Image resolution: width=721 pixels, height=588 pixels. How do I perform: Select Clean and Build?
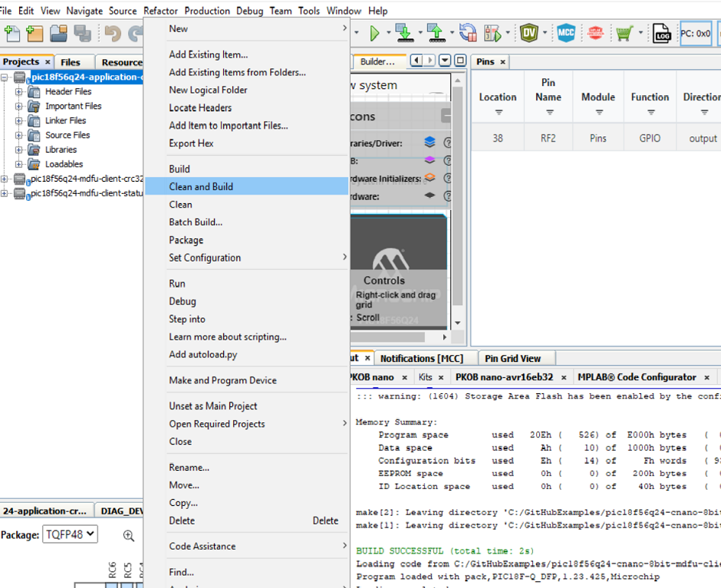click(x=246, y=186)
